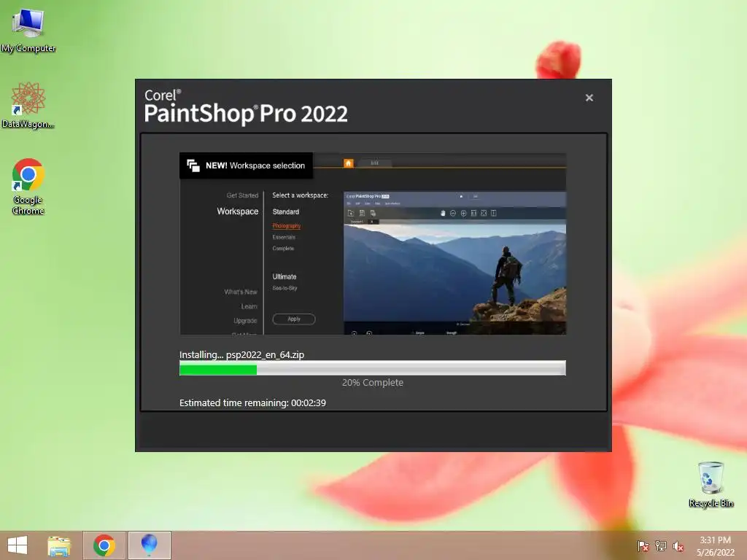Select Complete in the workspace list
Viewport: 747px width, 560px height.
click(x=284, y=249)
